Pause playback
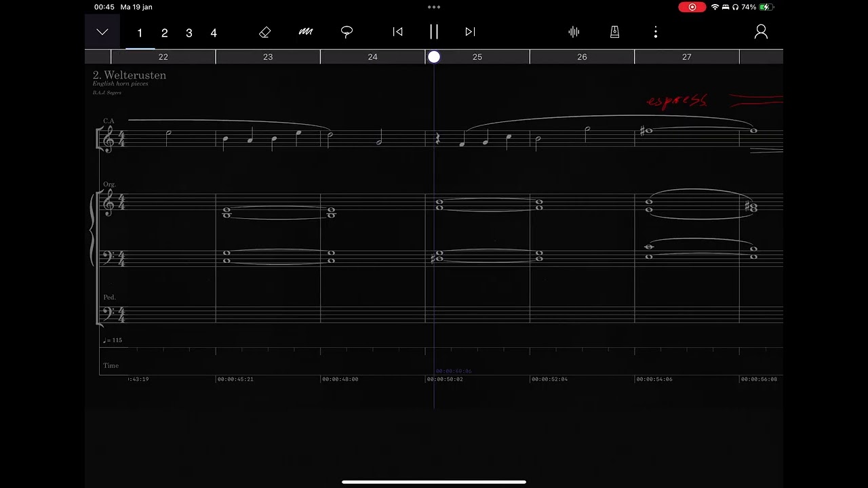Screen dimensions: 868x488 click(434, 32)
